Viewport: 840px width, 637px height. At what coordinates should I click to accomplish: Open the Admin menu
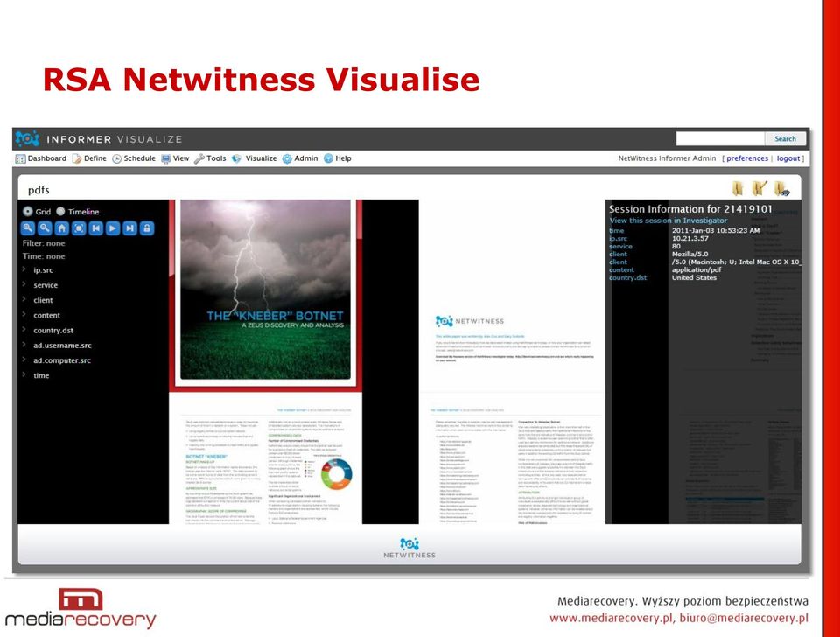(306, 158)
